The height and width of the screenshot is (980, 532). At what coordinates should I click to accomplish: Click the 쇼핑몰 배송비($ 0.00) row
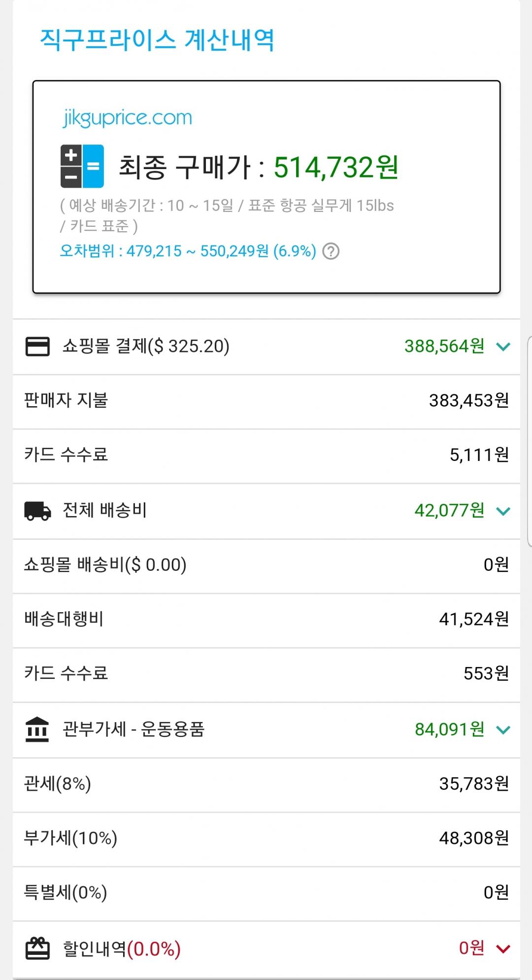[x=266, y=565]
